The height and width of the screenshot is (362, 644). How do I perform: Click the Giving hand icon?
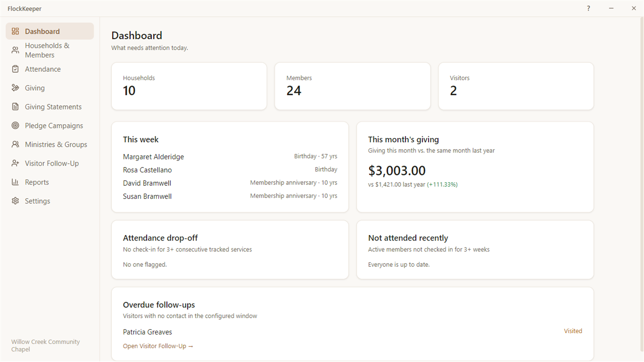(x=15, y=88)
